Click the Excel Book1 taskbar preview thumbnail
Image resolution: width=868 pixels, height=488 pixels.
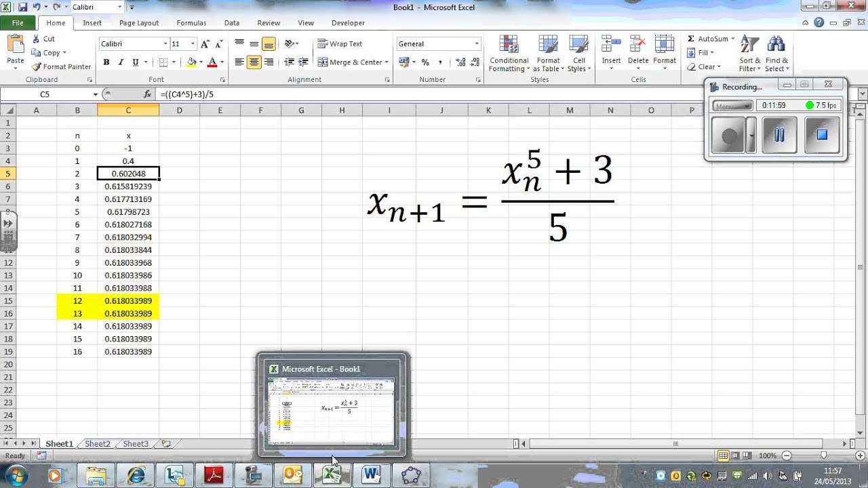coord(331,411)
